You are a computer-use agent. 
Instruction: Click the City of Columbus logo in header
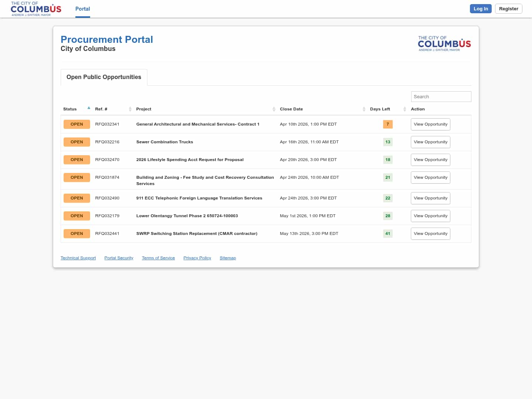(x=36, y=9)
